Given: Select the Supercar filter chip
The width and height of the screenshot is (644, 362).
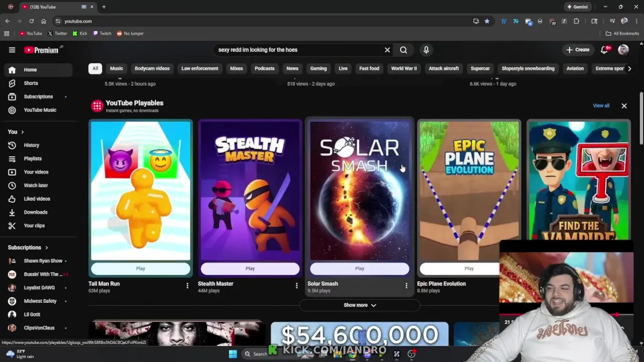Looking at the screenshot, I should click(480, 68).
